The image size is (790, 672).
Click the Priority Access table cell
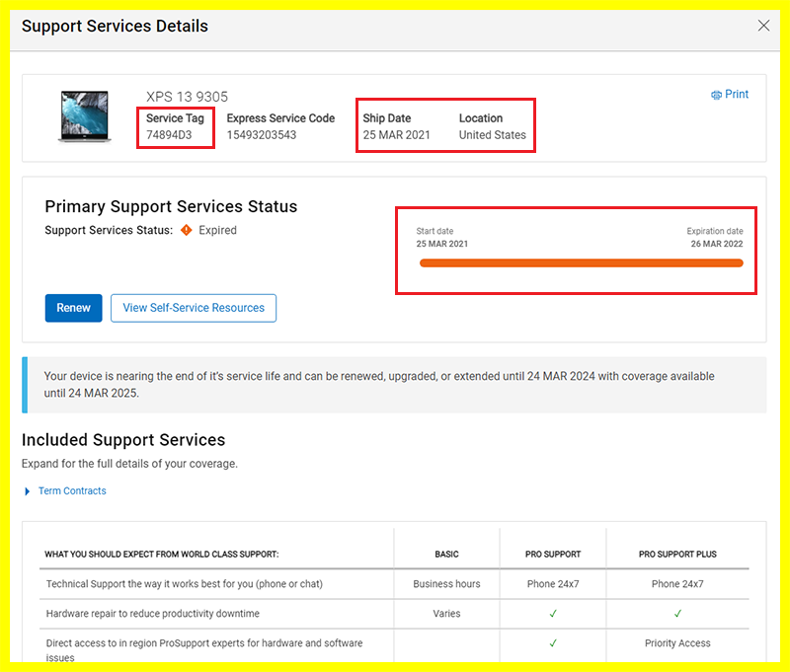pos(677,643)
